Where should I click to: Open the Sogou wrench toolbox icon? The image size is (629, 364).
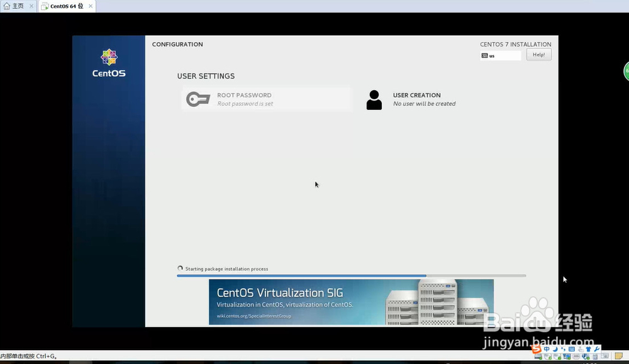click(x=596, y=349)
